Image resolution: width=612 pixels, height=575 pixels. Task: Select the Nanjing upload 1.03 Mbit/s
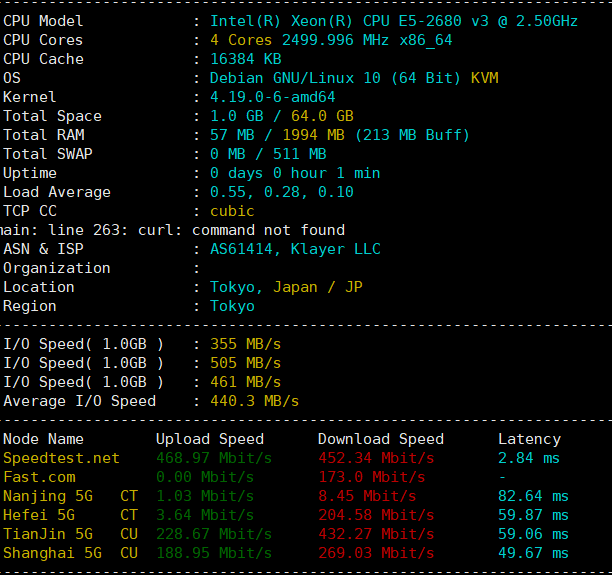coord(205,496)
